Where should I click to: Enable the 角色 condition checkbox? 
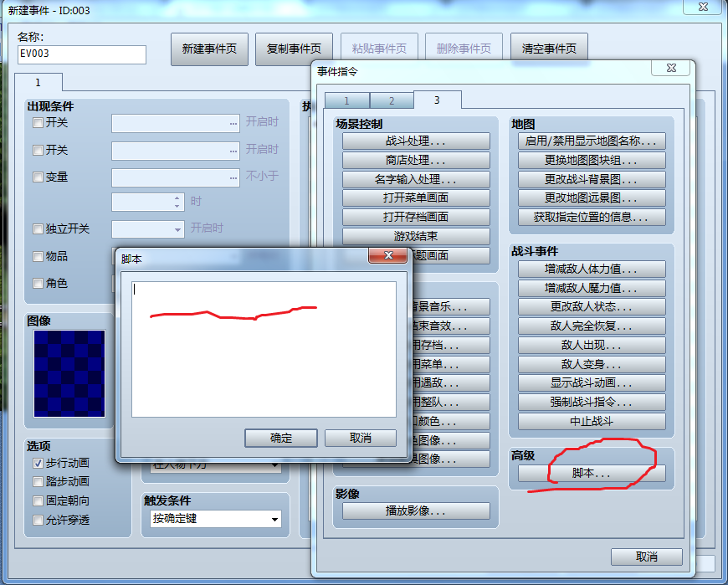[x=38, y=283]
